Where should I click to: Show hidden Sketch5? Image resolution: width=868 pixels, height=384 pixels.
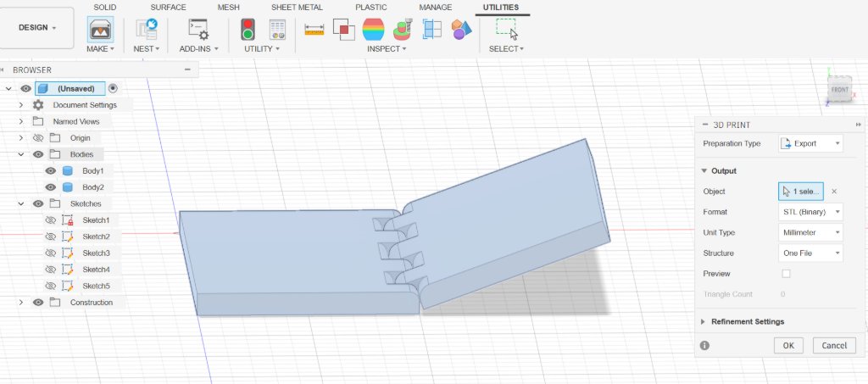(50, 286)
